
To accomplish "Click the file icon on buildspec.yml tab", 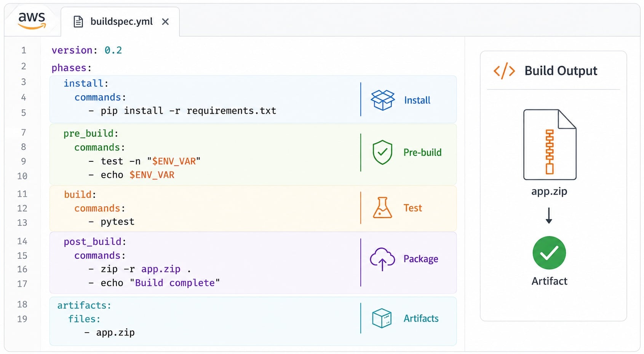I will point(78,22).
